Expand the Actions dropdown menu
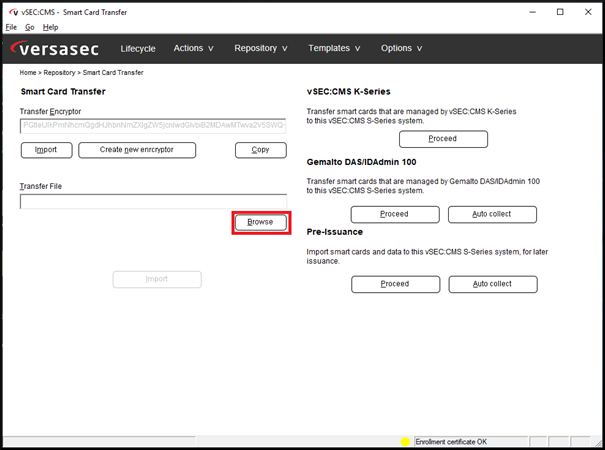The image size is (605, 450). coord(193,48)
